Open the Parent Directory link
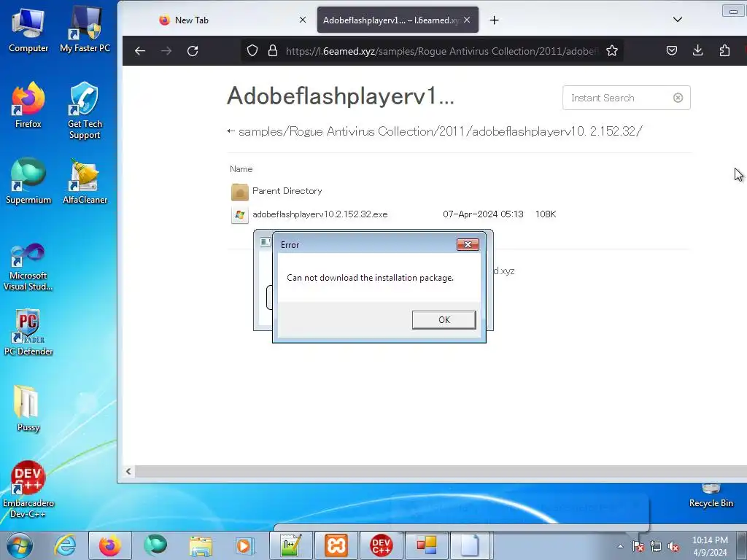 click(287, 191)
